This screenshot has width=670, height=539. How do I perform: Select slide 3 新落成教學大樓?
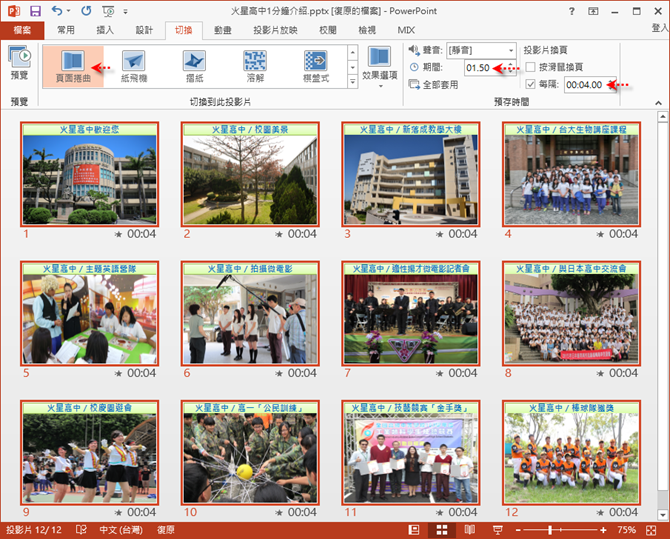411,174
